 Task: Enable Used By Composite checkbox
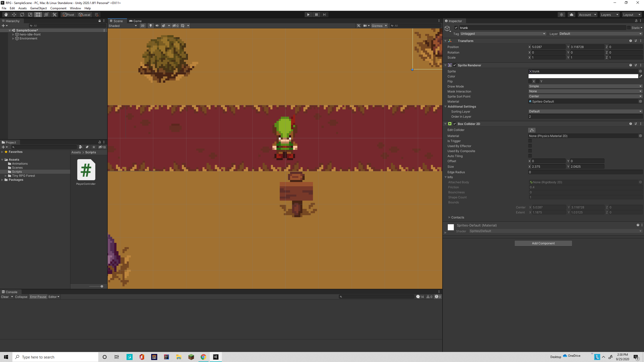[530, 151]
